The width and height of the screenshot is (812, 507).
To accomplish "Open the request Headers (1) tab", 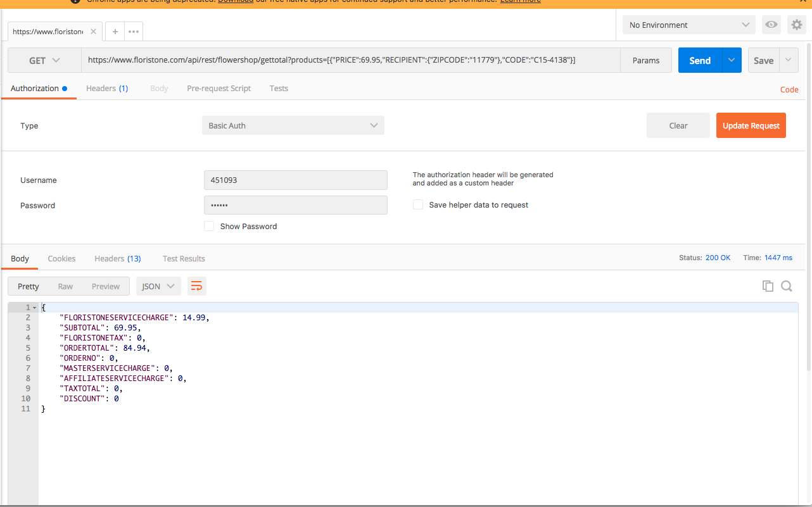I will click(107, 88).
